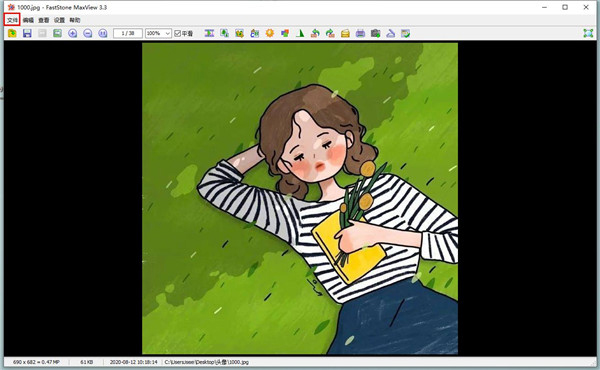Open adjust colors with the RGB squares icon
The image size is (600, 370).
[285, 34]
